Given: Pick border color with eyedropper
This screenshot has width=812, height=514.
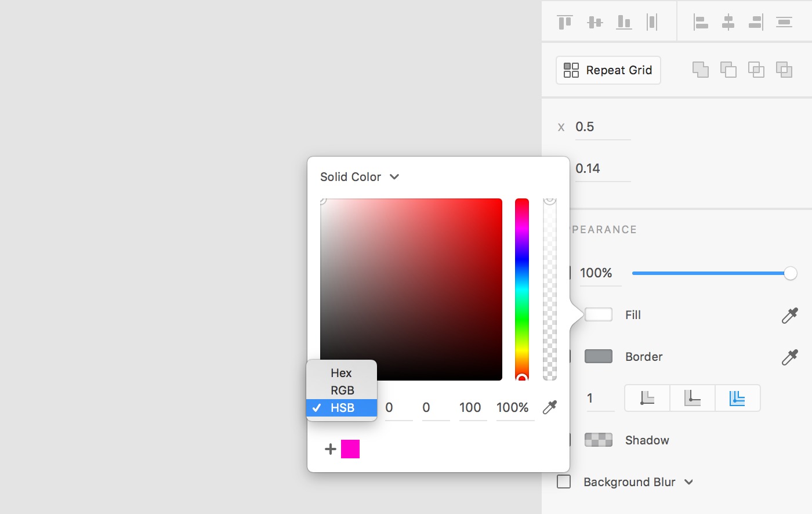Looking at the screenshot, I should click(789, 357).
